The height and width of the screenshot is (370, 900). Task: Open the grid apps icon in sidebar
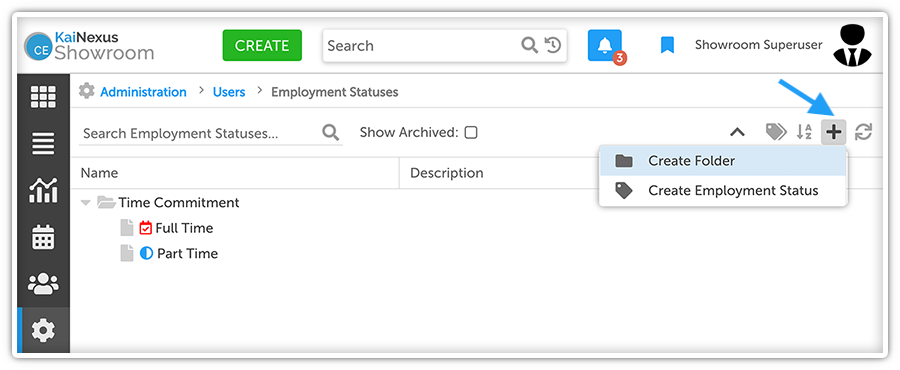pyautogui.click(x=43, y=97)
